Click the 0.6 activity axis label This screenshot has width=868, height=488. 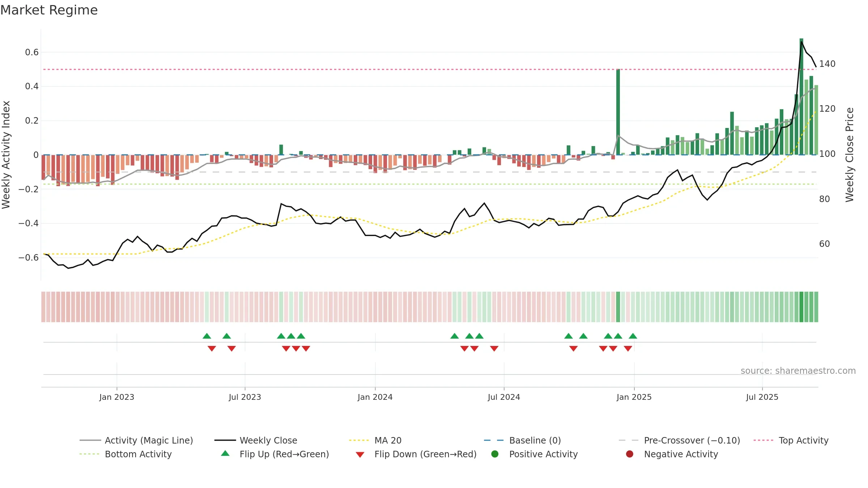click(32, 52)
